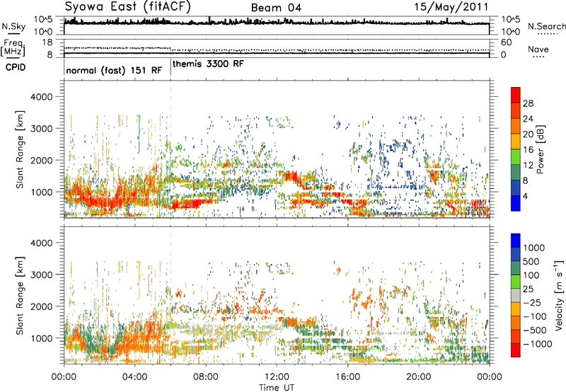Click the "Freq. [MHz]" axis label
Screen dimensions: 566x392
pyautogui.click(x=13, y=47)
